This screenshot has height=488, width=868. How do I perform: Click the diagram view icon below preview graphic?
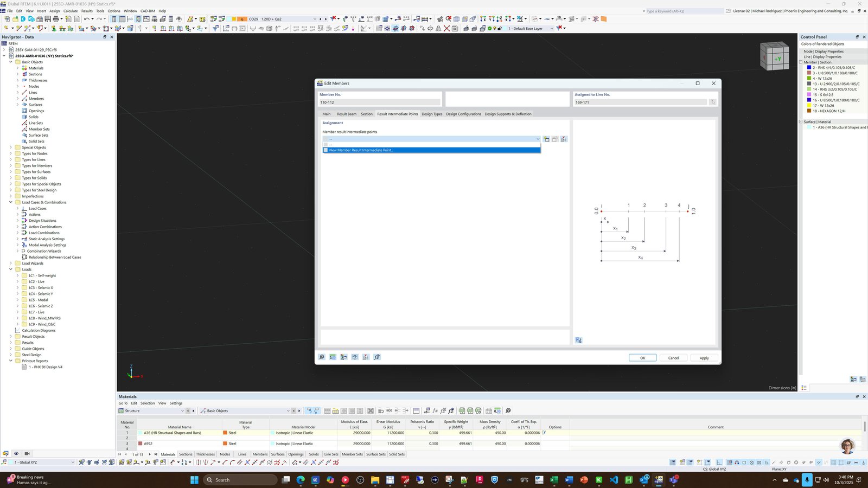coord(578,340)
